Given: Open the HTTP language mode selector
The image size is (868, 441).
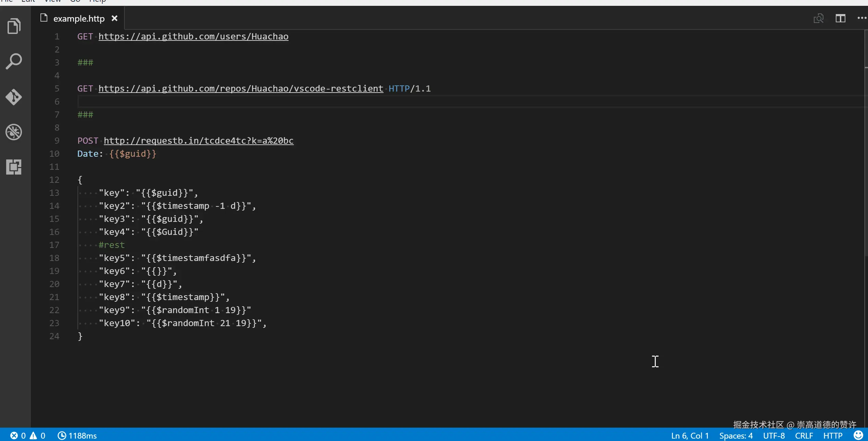Looking at the screenshot, I should point(833,436).
